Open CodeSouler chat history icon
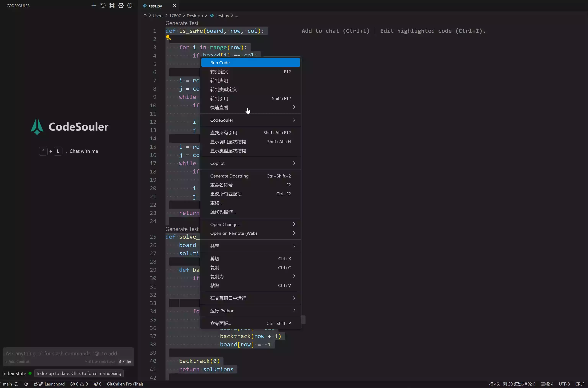The height and width of the screenshot is (388, 588). click(103, 5)
